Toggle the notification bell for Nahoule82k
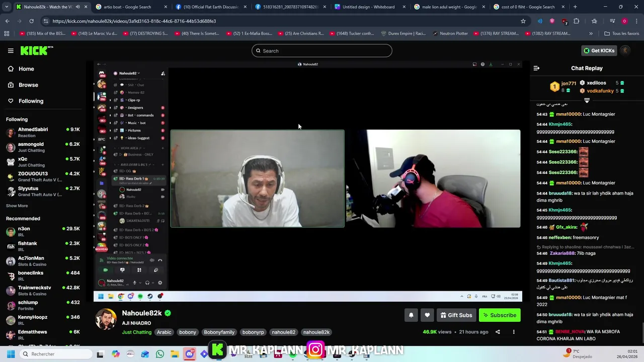Viewport: 644px width, 362px height. coord(411,315)
